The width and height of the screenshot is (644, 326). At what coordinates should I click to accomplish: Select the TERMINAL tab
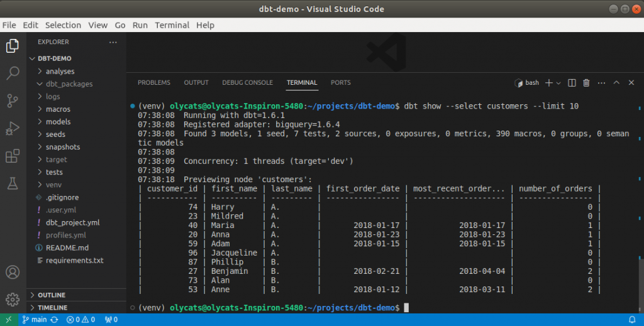[x=302, y=83]
